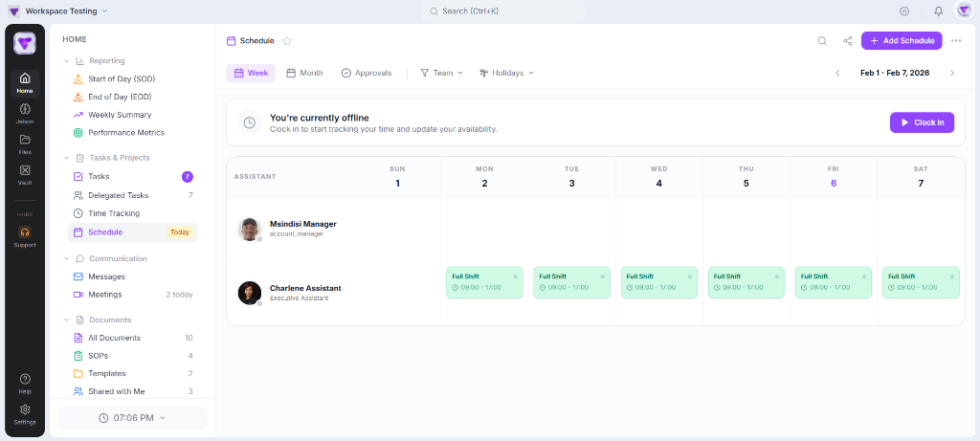Image resolution: width=980 pixels, height=441 pixels.
Task: Open Weekly Summary
Action: click(x=132, y=115)
